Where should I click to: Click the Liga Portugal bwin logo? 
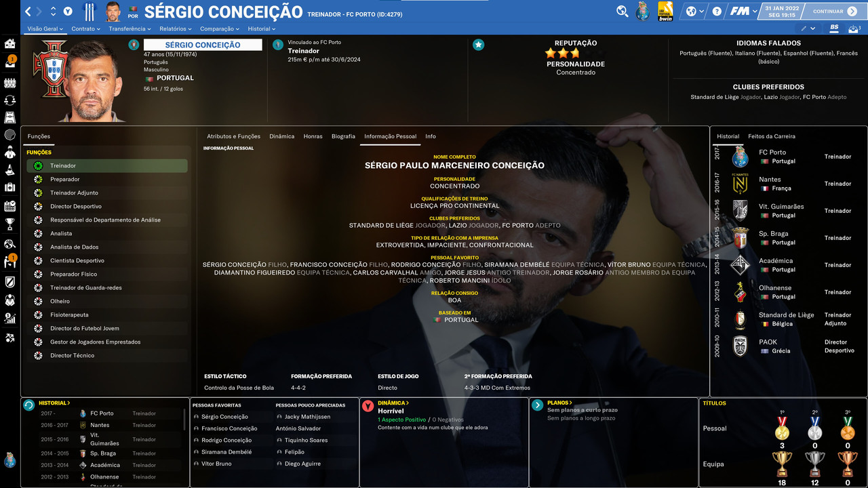(x=665, y=11)
